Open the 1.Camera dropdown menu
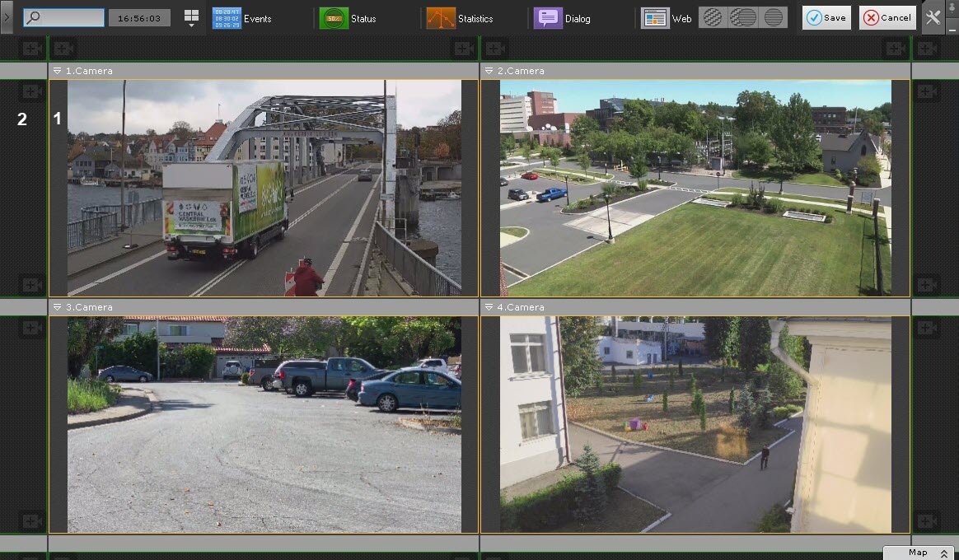Viewport: 959px width, 560px height. point(58,71)
